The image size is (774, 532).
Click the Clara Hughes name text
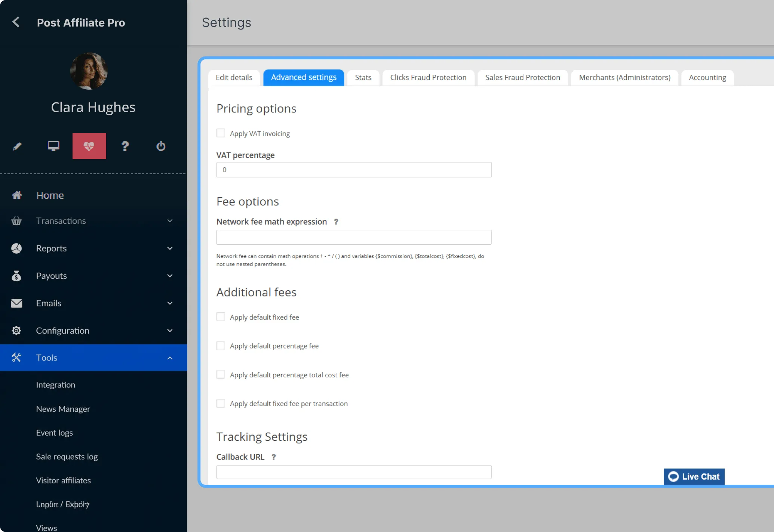coord(93,107)
